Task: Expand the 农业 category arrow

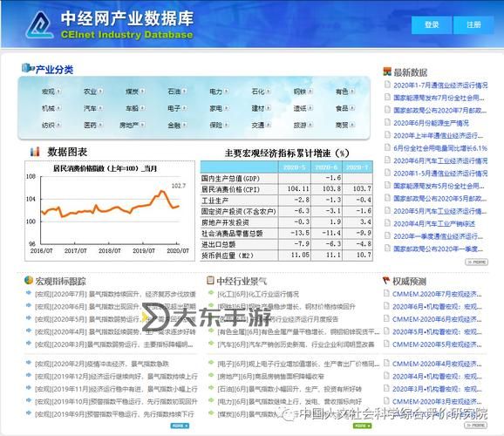Action: click(x=100, y=92)
